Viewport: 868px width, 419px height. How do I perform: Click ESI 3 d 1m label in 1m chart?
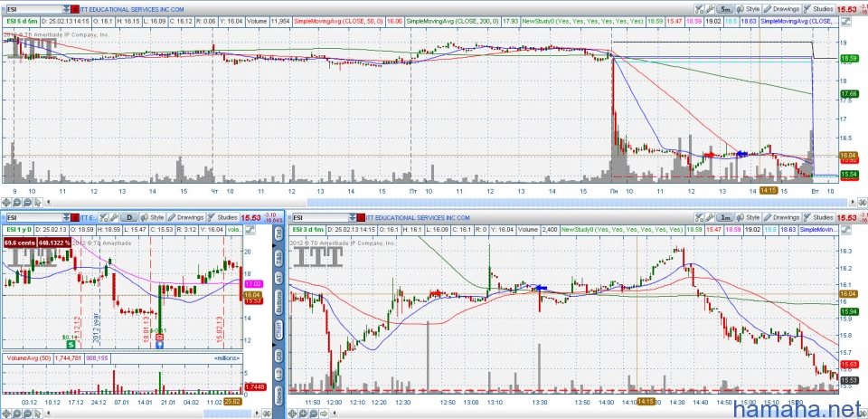[x=309, y=230]
